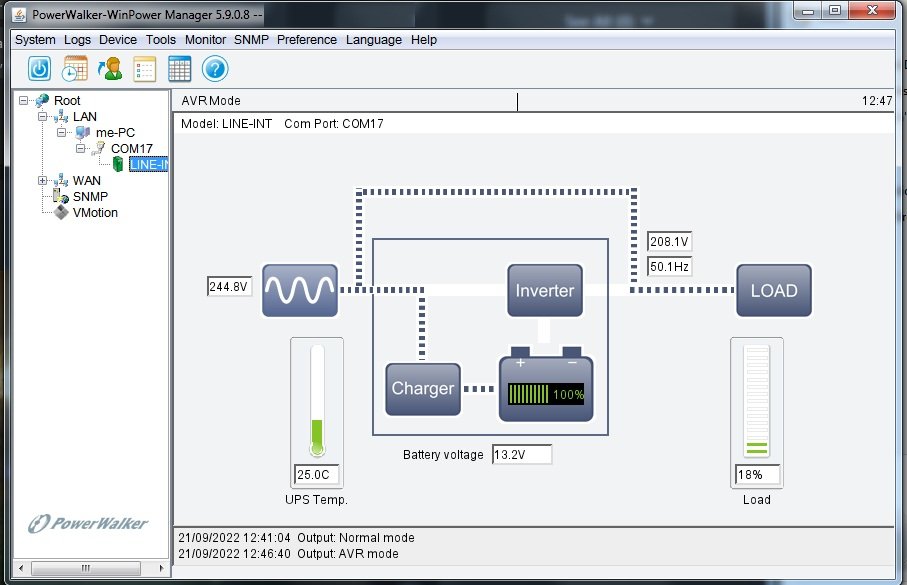This screenshot has height=585, width=907.
Task: Open the Logs menu
Action: pyautogui.click(x=78, y=40)
